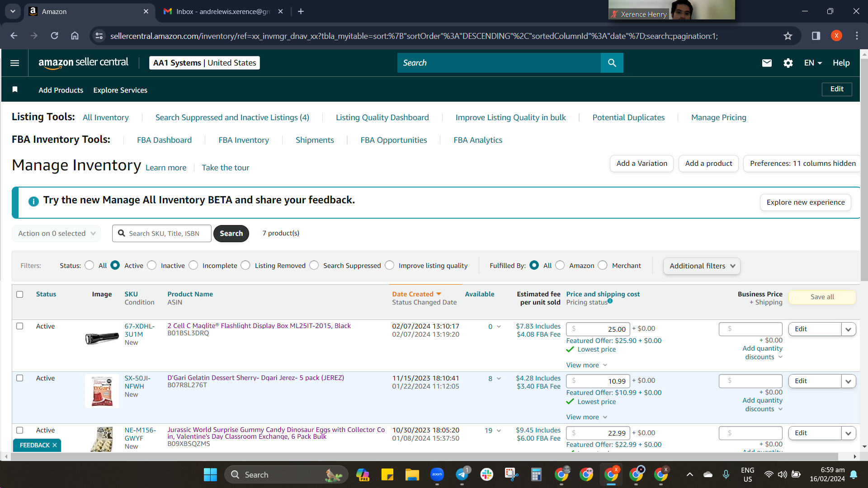
Task: Open the browser home page icon
Action: click(x=75, y=36)
